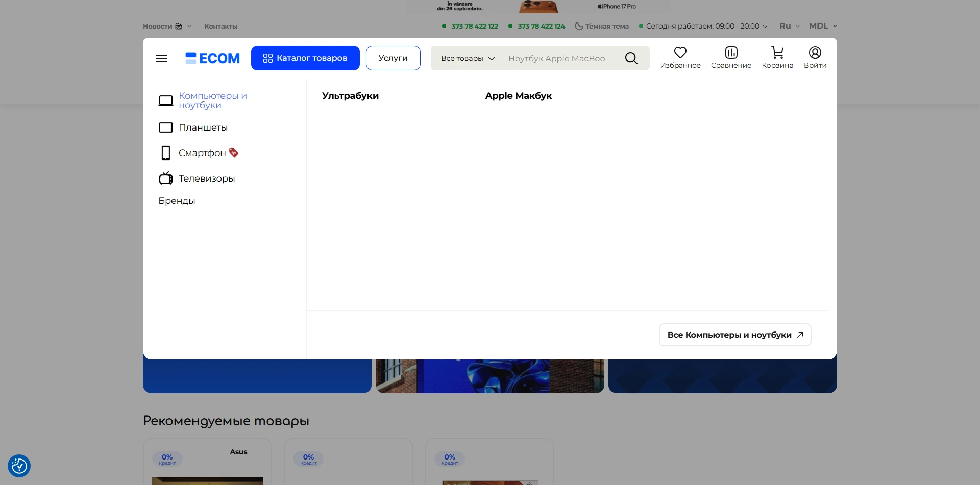Screen dimensions: 980x485
Task: Call phone number 373 78 422 124
Action: [542, 26]
